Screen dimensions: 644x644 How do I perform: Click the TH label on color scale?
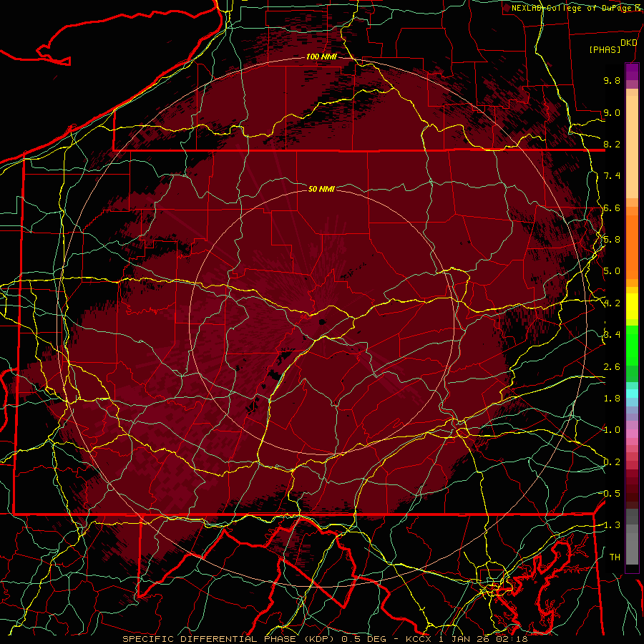click(x=615, y=557)
